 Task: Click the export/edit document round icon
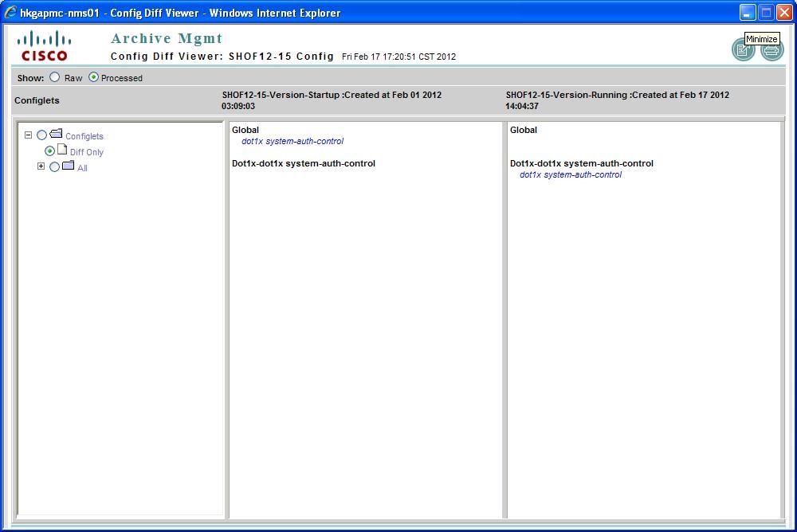pyautogui.click(x=743, y=50)
